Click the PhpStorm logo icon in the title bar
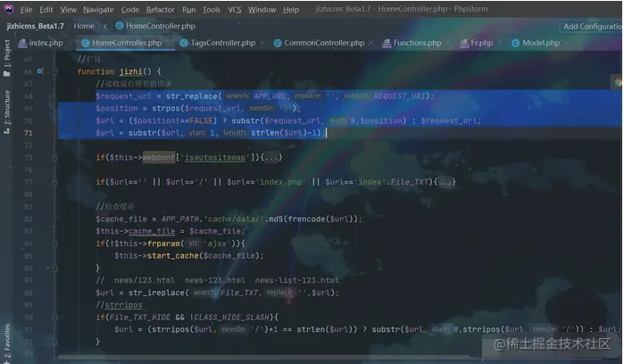 8,9
